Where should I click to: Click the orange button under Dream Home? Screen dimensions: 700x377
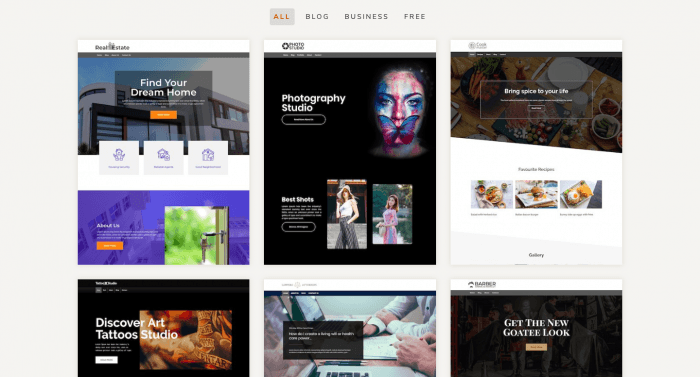pos(163,115)
